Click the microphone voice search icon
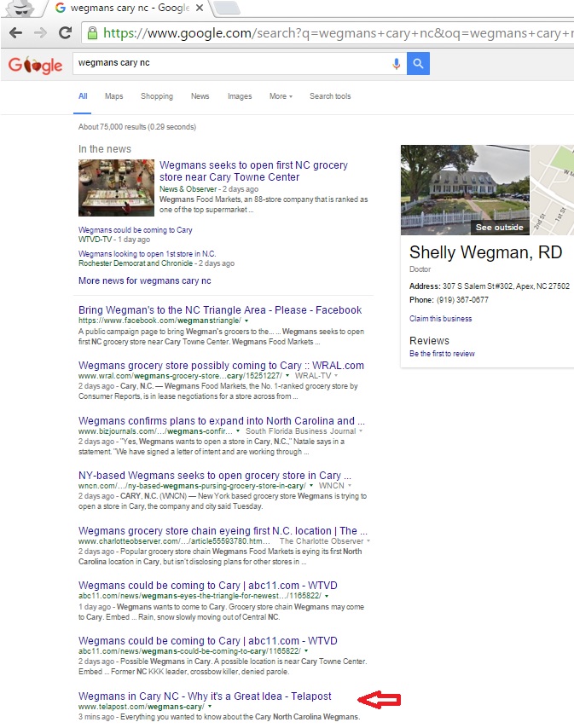 click(x=396, y=64)
